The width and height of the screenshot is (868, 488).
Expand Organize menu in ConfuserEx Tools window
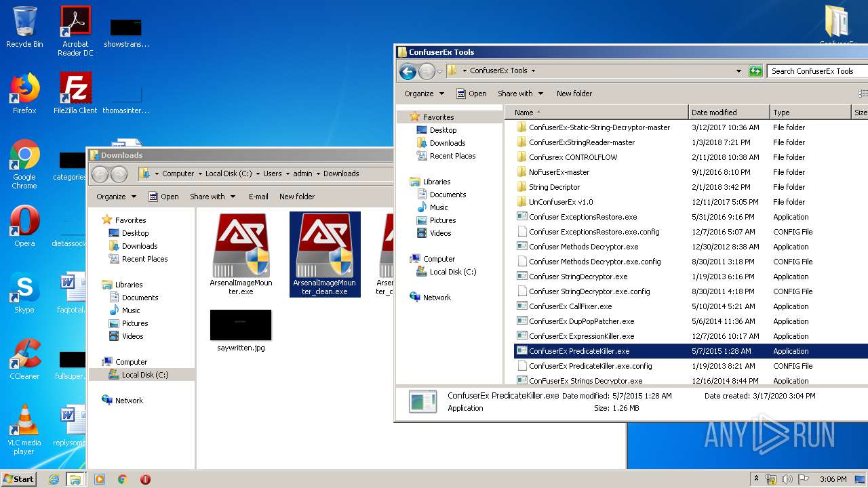425,94
